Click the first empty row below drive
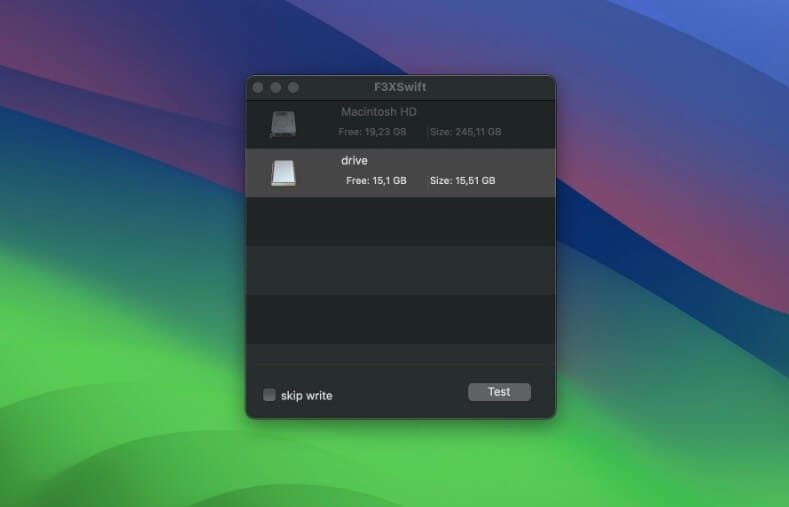The image size is (789, 507). click(400, 221)
